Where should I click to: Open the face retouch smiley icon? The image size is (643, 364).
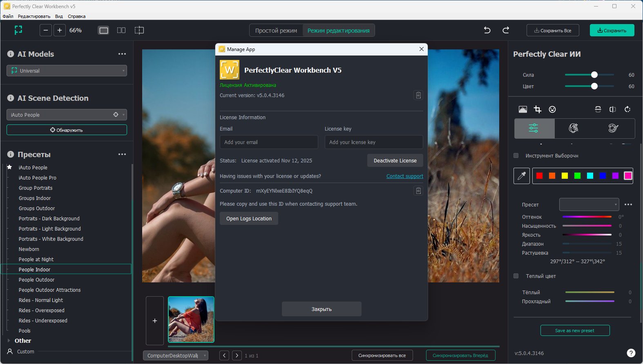point(552,109)
